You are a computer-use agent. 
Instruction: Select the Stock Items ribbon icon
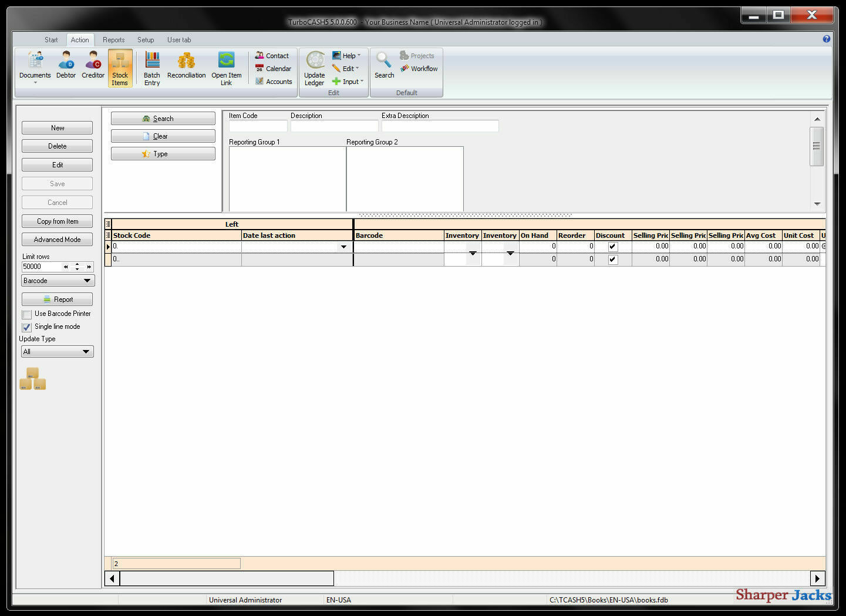[120, 68]
